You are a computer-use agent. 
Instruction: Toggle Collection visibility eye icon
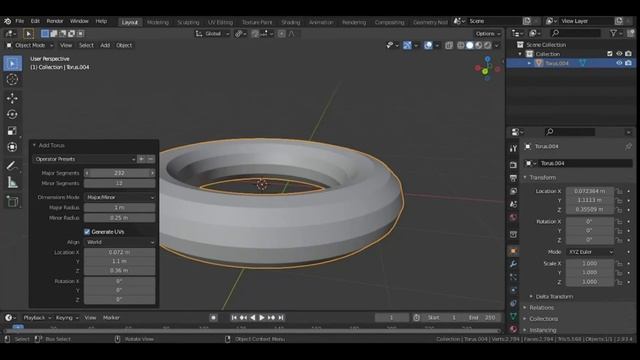coord(619,53)
